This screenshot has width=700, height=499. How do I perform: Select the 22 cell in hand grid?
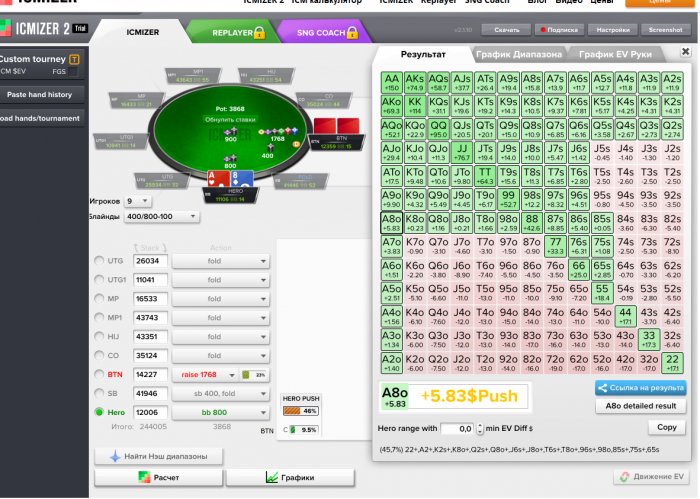coord(672,363)
